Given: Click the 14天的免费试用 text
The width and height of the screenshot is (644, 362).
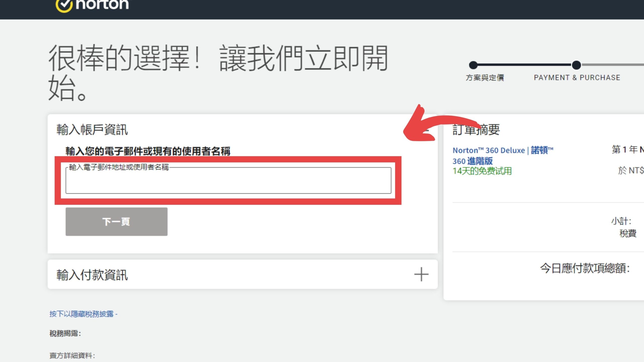Looking at the screenshot, I should click(482, 171).
